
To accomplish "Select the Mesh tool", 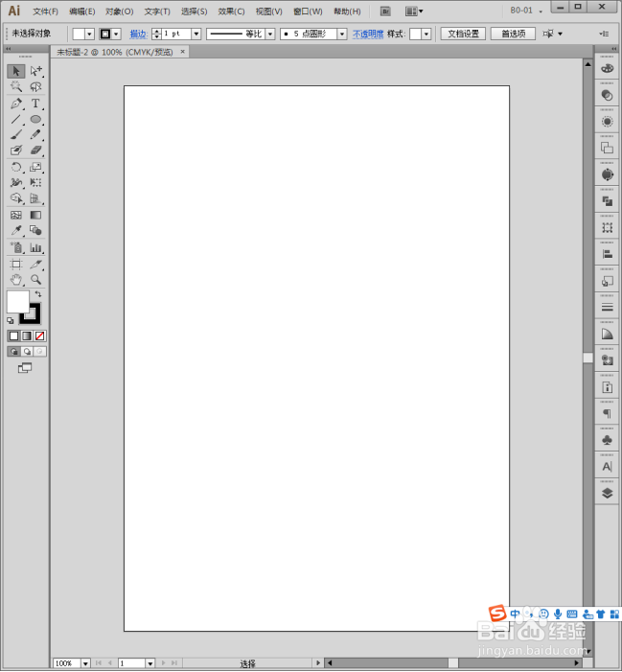I will click(x=16, y=215).
